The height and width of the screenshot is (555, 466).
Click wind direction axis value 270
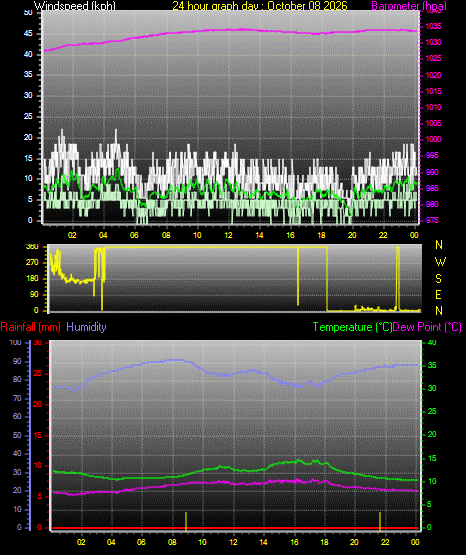[32, 263]
